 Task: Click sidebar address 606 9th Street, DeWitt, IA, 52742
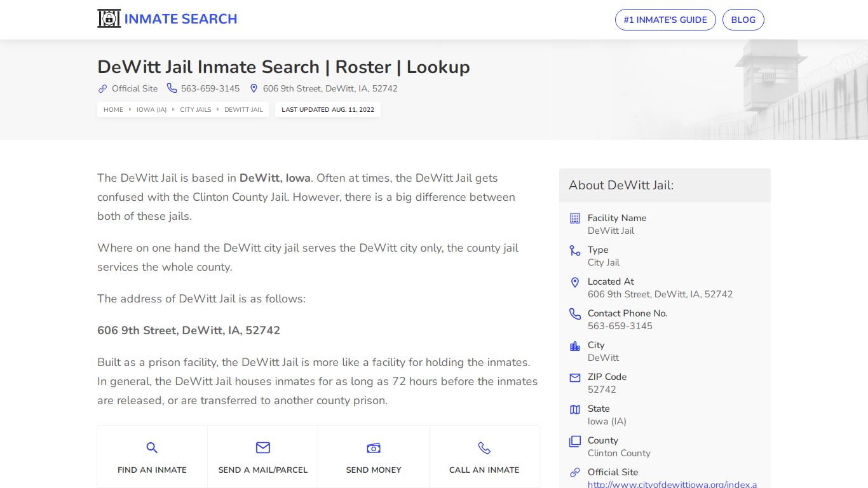[660, 294]
